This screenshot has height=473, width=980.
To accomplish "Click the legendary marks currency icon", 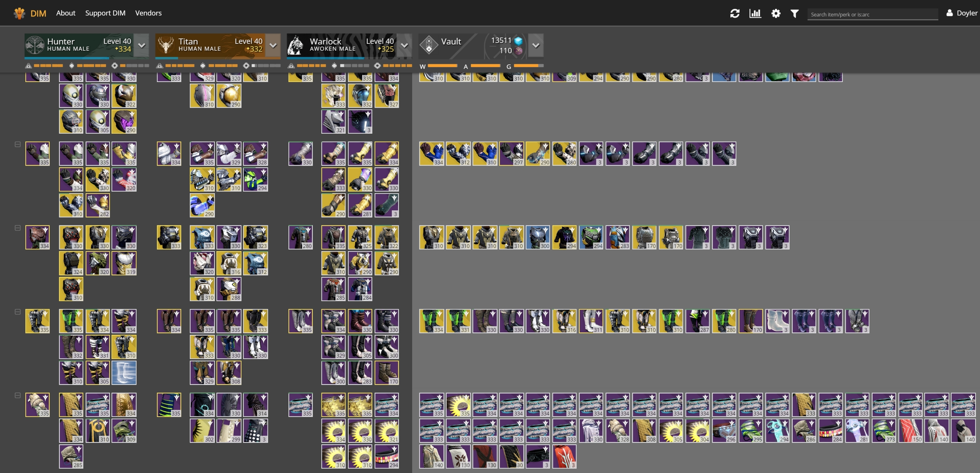I will (518, 51).
